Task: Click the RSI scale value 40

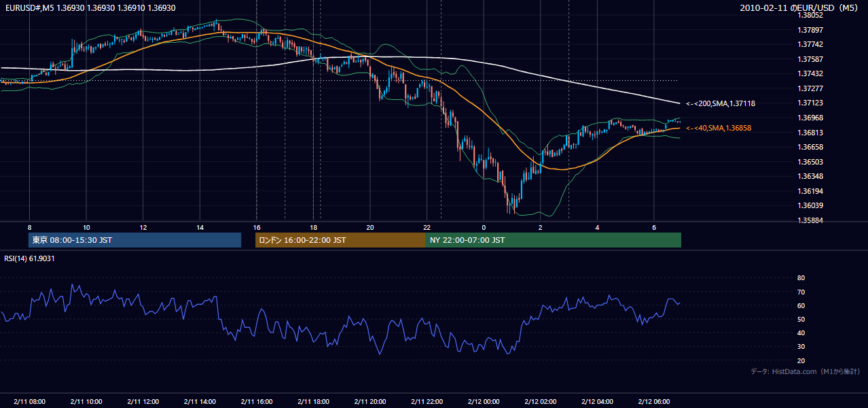Action: tap(801, 333)
